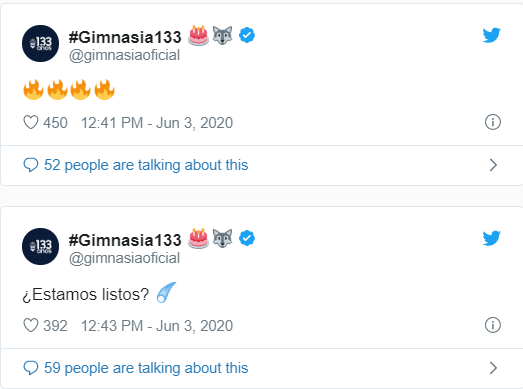Click the speech bubble icon beside 52 people
Image resolution: width=523 pixels, height=389 pixels.
31,165
